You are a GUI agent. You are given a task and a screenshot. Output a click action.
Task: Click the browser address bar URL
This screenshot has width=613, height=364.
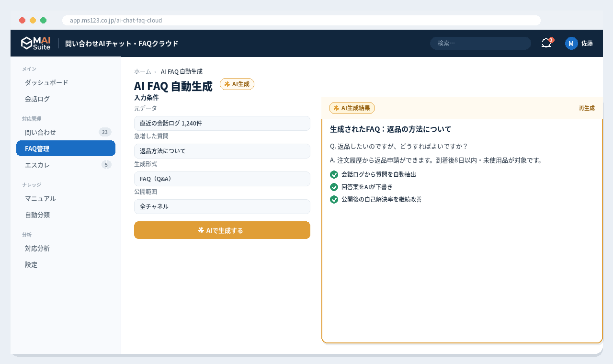tap(301, 20)
